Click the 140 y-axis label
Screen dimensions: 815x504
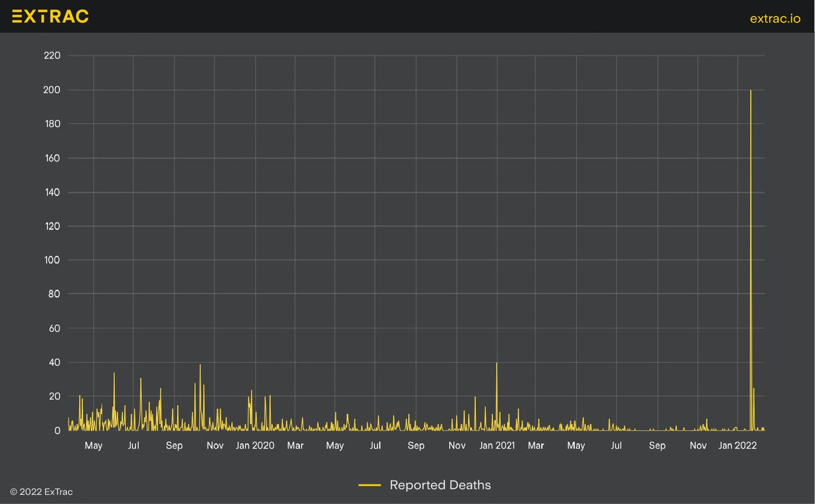[x=52, y=192]
